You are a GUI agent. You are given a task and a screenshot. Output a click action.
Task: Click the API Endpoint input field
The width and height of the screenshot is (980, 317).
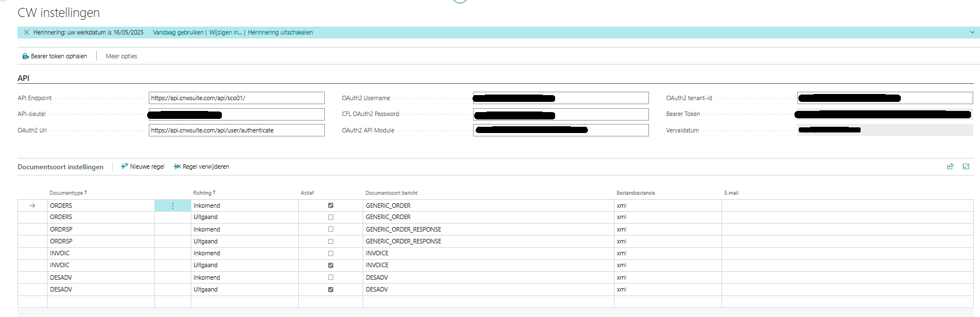[237, 98]
